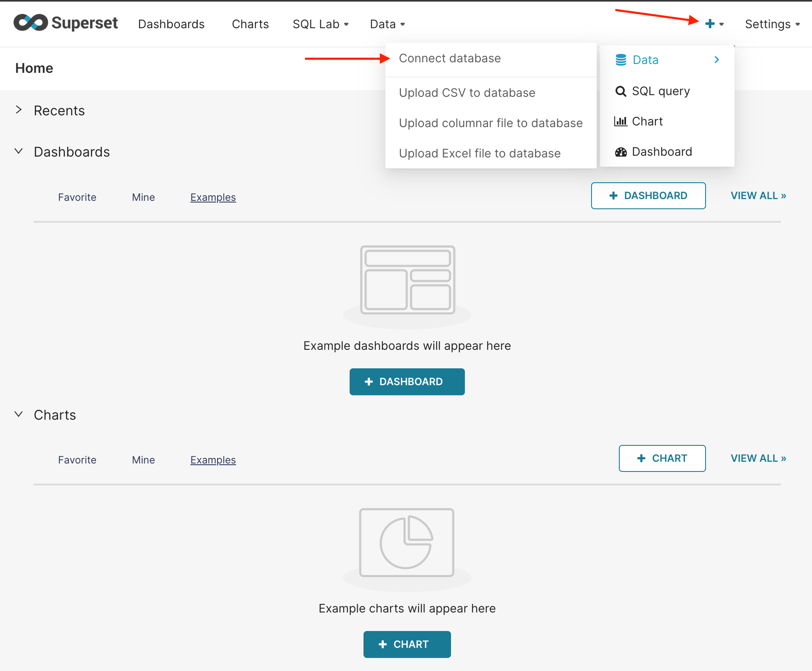This screenshot has width=812, height=671.
Task: Open the Data menu in navbar
Action: (387, 24)
